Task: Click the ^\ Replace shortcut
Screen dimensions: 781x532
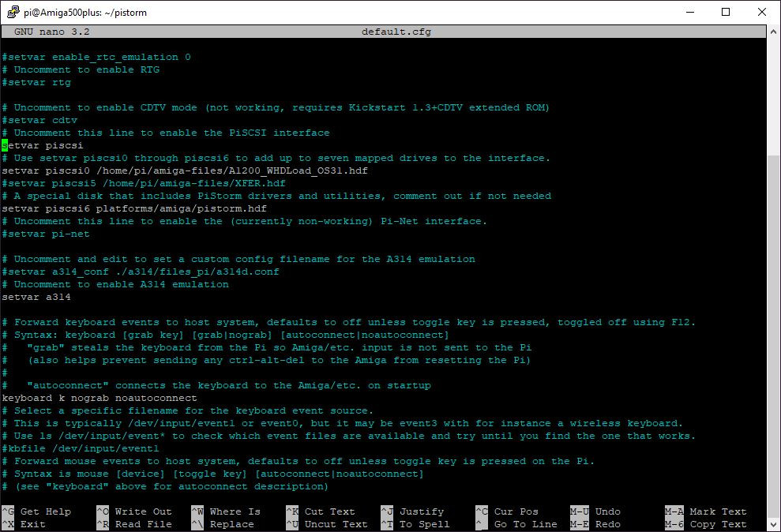Action: tap(223, 524)
